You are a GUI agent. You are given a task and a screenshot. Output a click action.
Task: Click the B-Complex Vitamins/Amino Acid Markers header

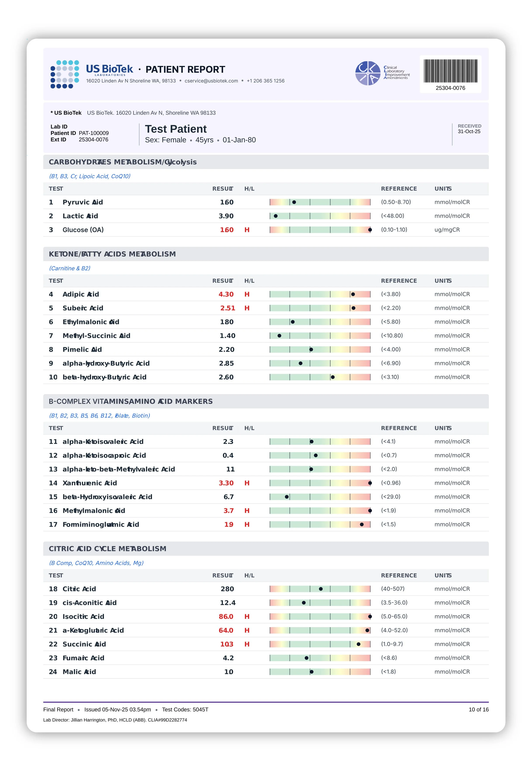click(130, 401)
